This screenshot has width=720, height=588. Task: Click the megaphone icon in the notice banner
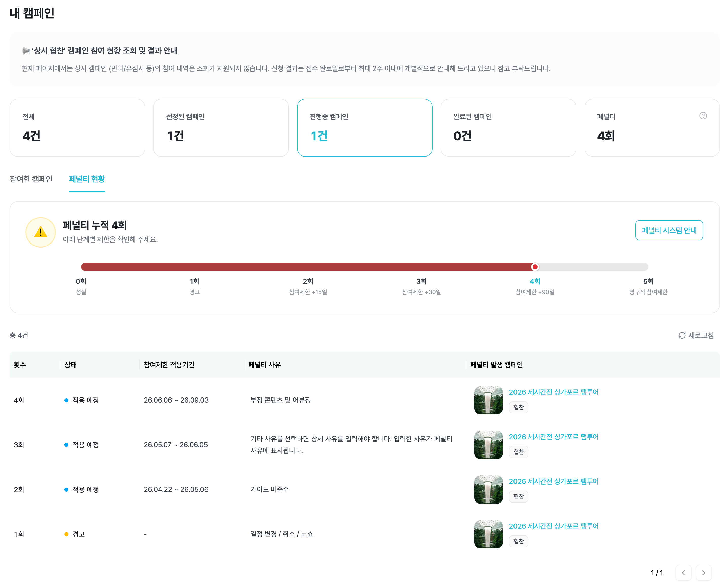pyautogui.click(x=26, y=51)
